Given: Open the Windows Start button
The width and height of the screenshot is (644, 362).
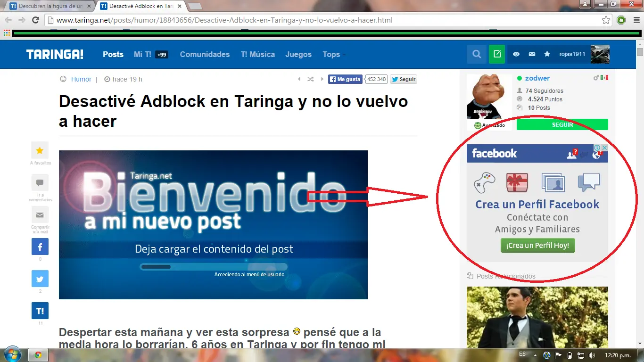Looking at the screenshot, I should tap(12, 355).
